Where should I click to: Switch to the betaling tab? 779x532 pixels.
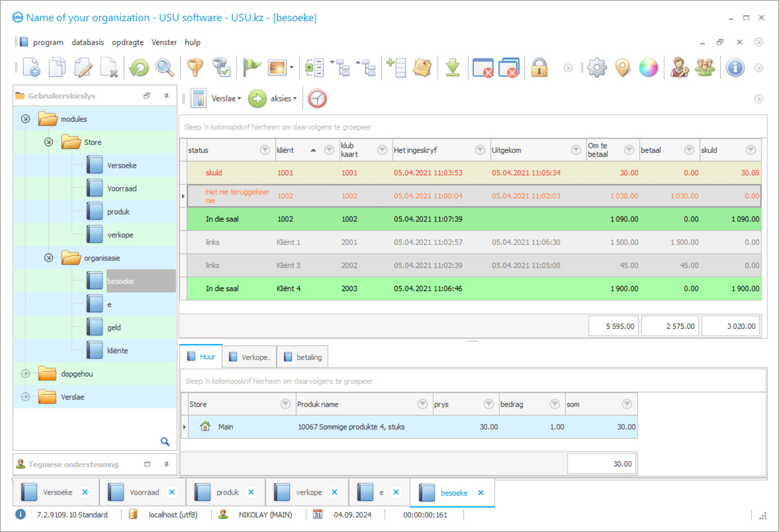click(303, 357)
